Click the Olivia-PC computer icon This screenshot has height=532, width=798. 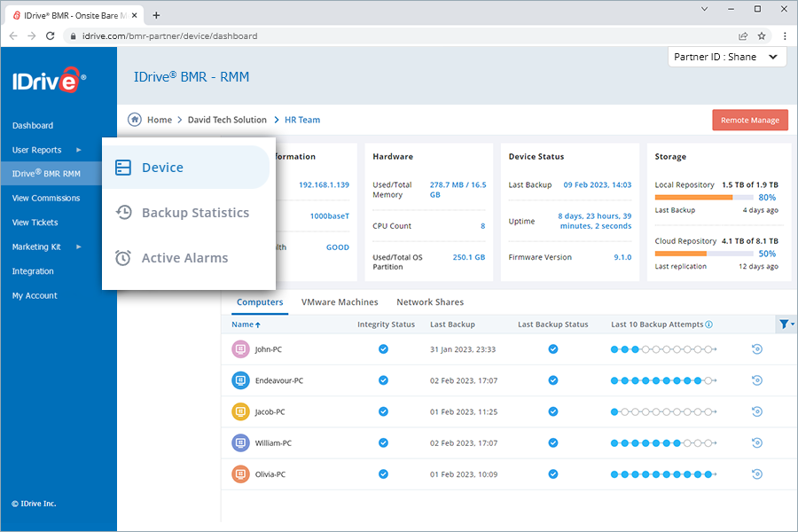coord(240,474)
